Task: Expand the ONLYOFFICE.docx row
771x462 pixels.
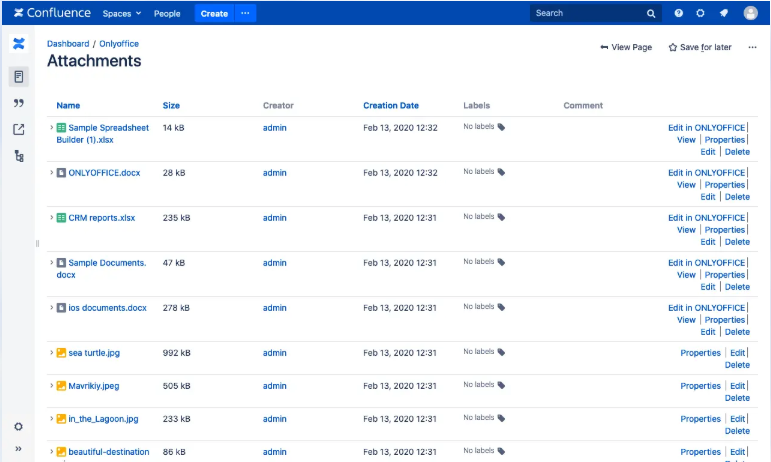Action: click(x=51, y=172)
